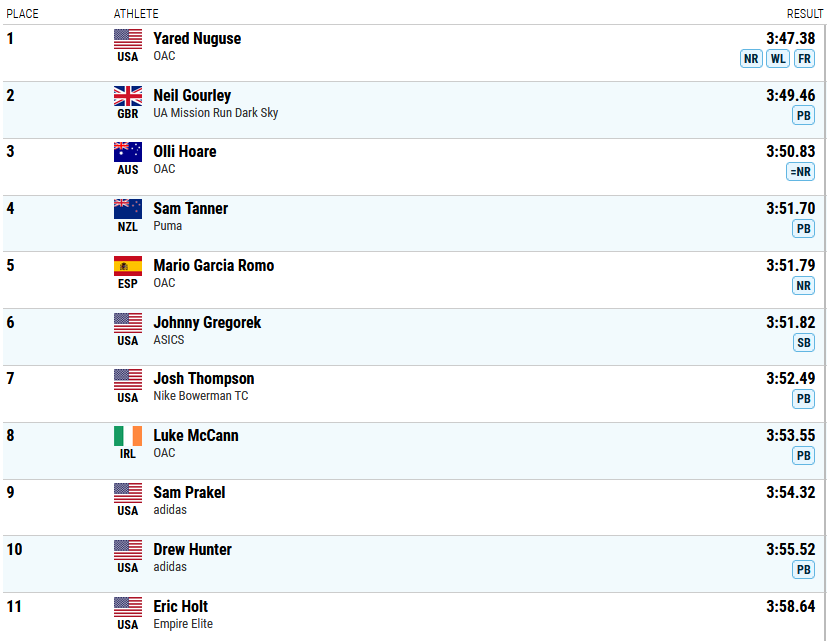Click the PB badge for Neil Gourley
This screenshot has width=827, height=641.
(x=803, y=116)
